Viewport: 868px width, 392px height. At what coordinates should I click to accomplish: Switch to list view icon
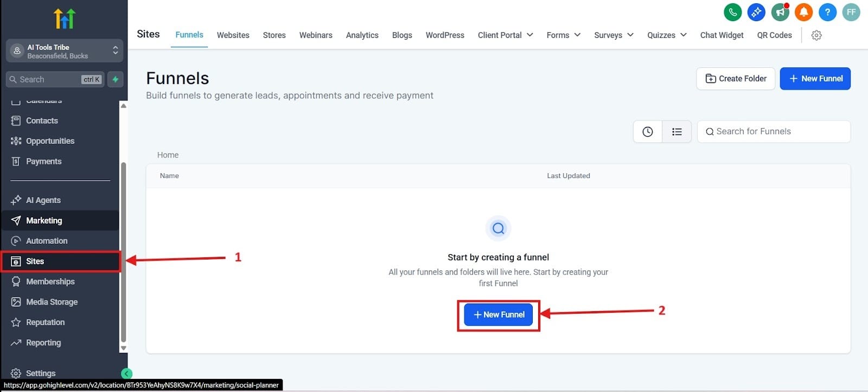[x=677, y=131]
